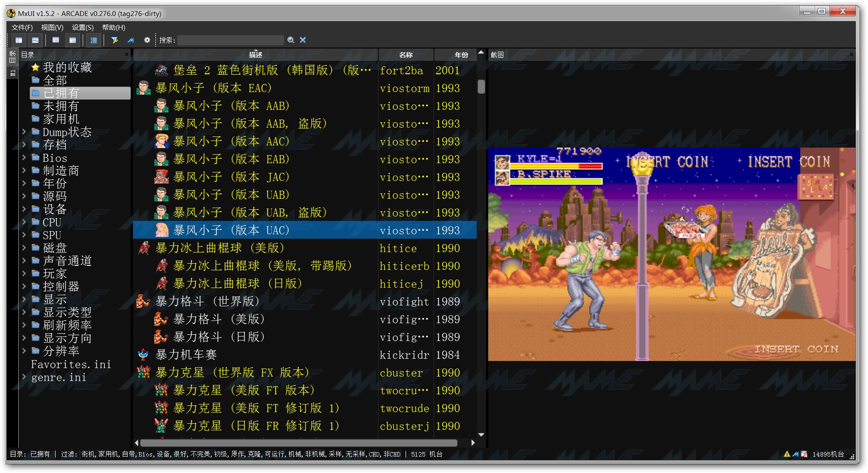This screenshot has height=473, width=868.
Task: Close the 目录 panel with its X
Action: click(127, 54)
